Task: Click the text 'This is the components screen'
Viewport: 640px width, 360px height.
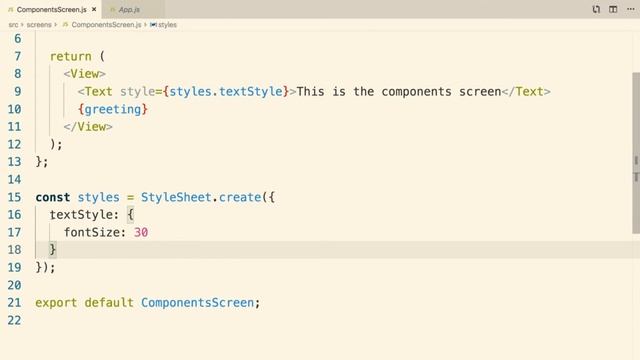Action: [399, 91]
